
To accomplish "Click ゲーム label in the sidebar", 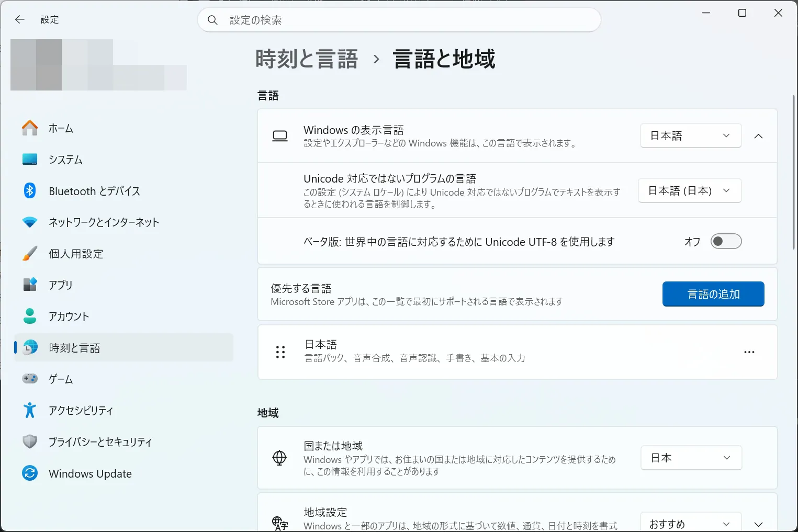I will [61, 379].
